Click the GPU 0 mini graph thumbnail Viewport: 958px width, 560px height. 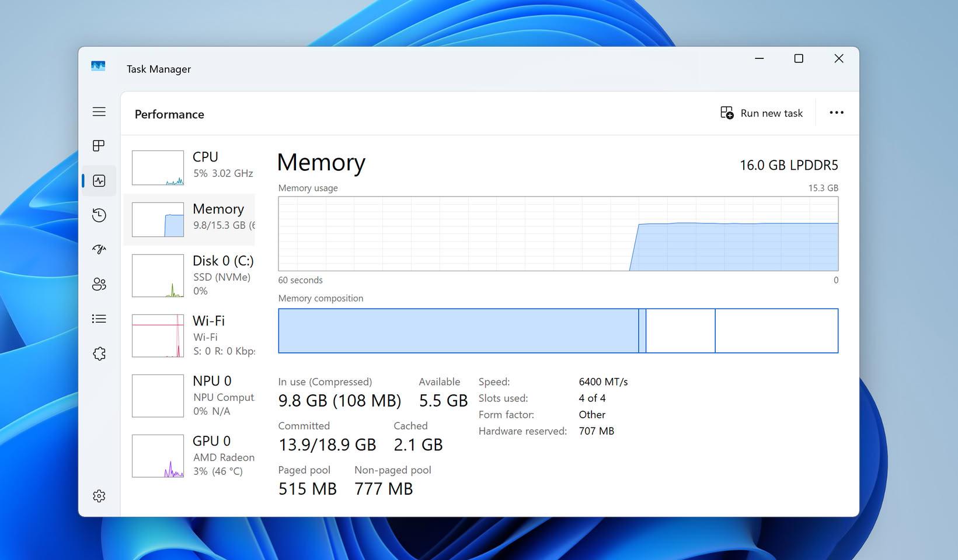click(158, 456)
